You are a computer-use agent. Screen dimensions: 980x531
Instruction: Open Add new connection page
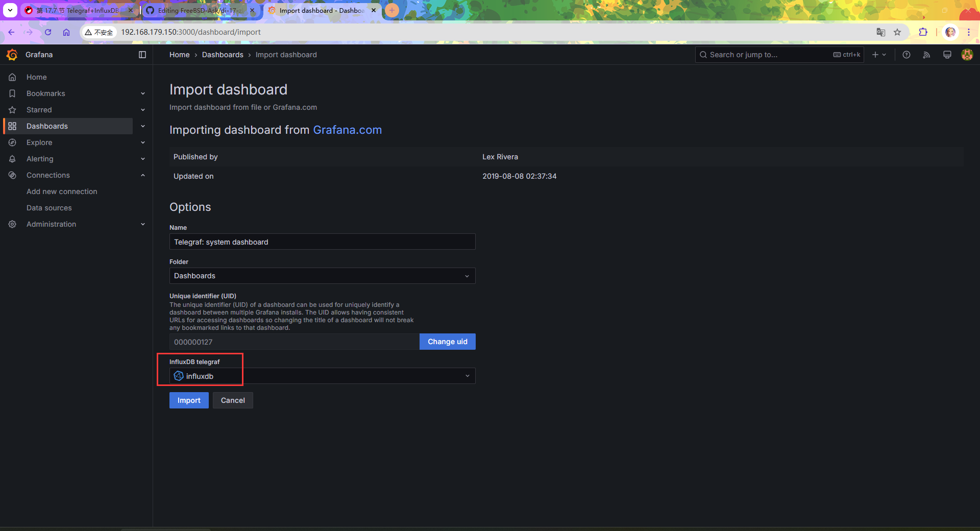click(x=62, y=191)
